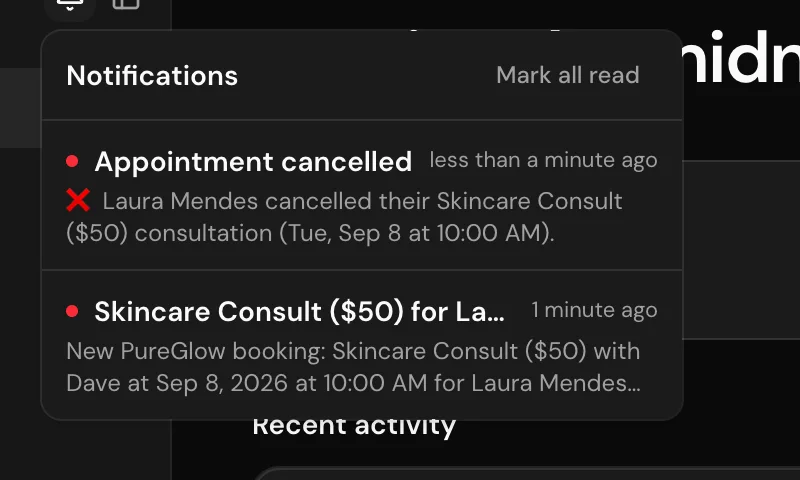Click Mark all read in Notifications
The height and width of the screenshot is (480, 800).
point(567,75)
